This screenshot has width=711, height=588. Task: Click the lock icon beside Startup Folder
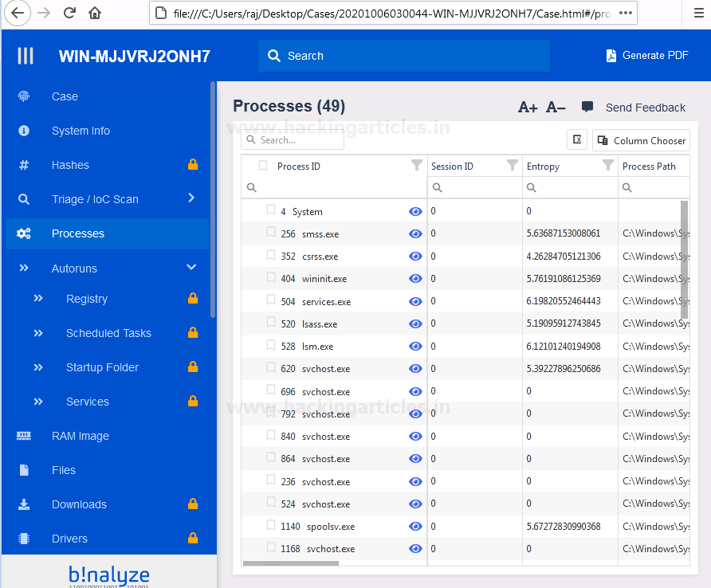(x=193, y=367)
